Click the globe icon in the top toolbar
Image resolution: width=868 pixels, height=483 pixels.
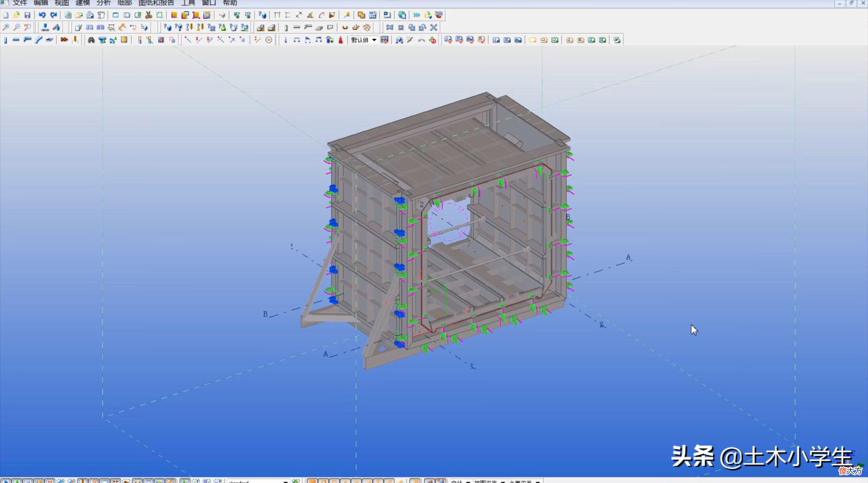click(x=402, y=15)
